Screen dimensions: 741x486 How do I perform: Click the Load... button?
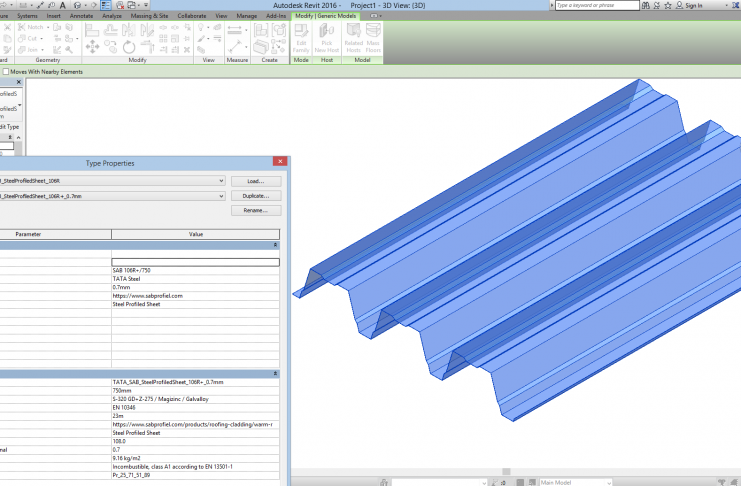pyautogui.click(x=255, y=181)
